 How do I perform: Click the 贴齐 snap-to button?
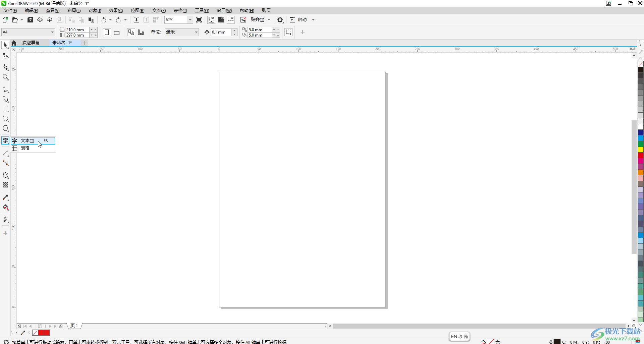(257, 20)
